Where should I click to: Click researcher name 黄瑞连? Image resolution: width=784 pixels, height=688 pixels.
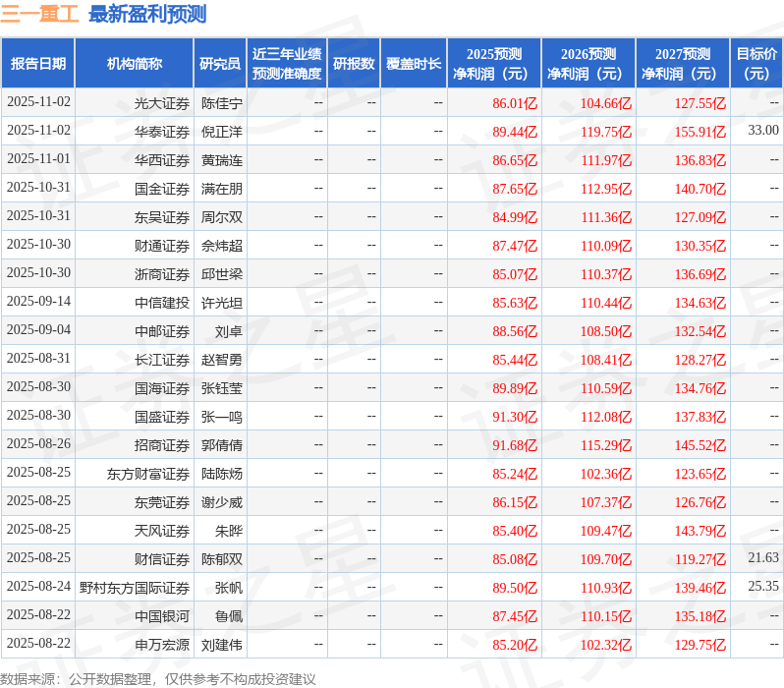[x=222, y=160]
